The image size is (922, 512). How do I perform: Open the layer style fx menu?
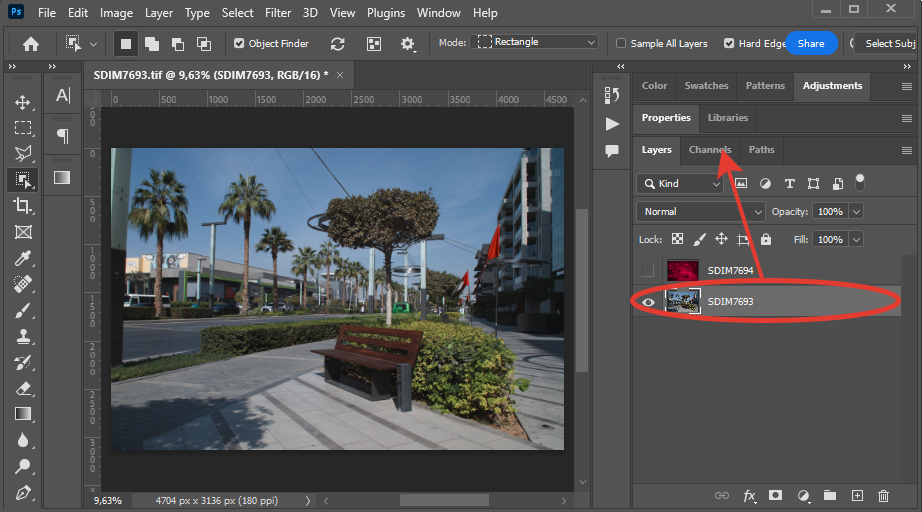[x=749, y=496]
